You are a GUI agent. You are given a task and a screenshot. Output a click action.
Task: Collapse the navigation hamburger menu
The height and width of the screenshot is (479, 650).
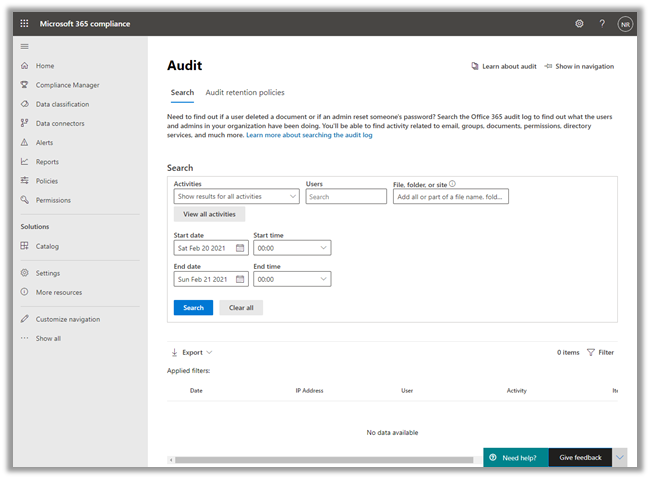25,47
